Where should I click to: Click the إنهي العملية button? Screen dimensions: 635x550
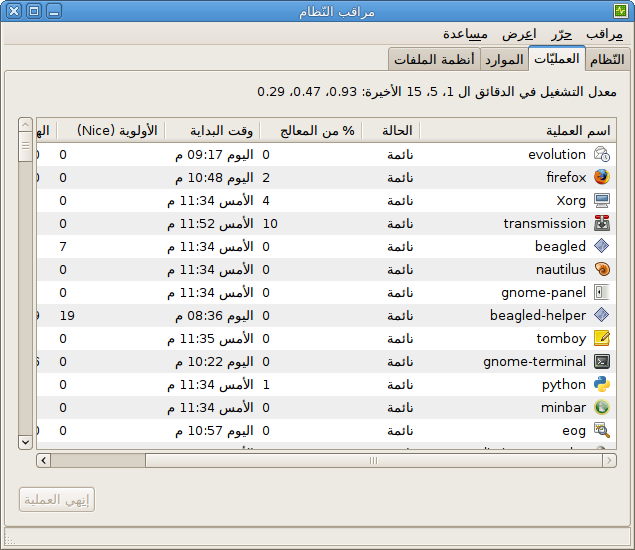coord(57,500)
